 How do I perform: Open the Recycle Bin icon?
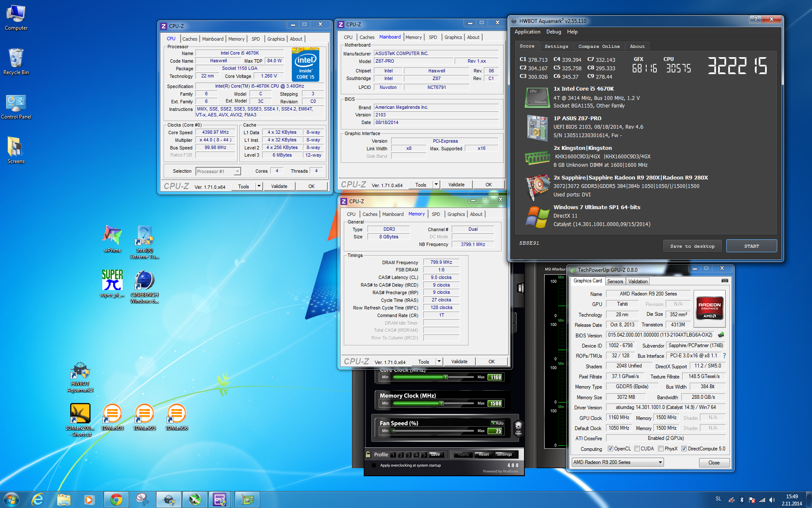[x=16, y=62]
